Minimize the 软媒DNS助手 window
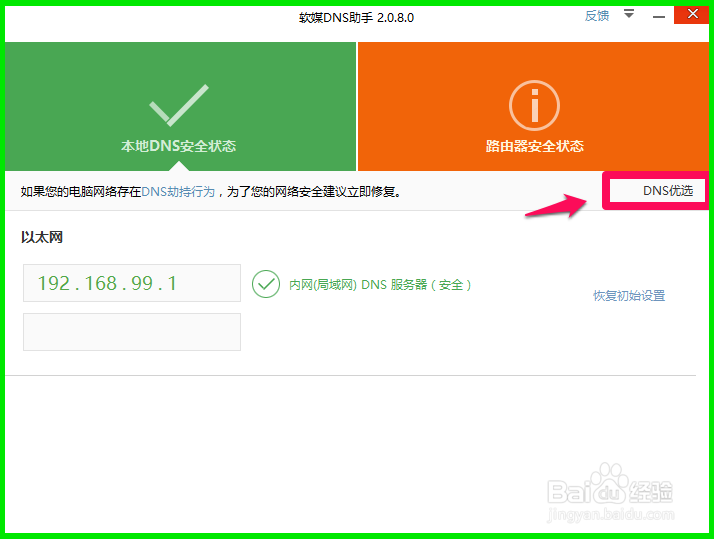 tap(658, 16)
